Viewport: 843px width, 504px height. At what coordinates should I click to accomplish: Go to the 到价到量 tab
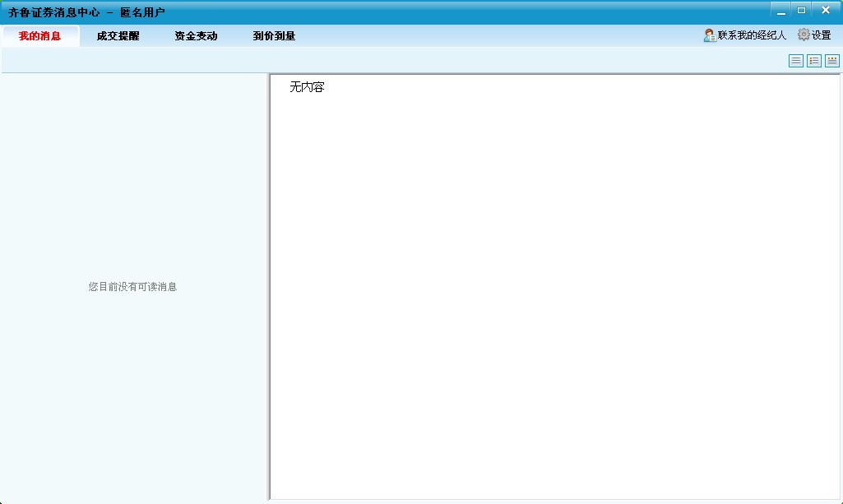(x=274, y=36)
